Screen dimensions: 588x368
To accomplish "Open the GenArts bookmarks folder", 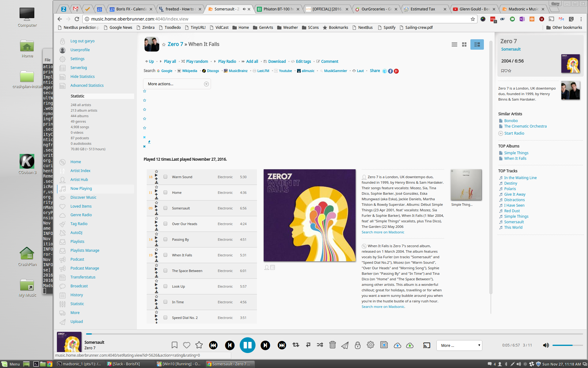I will tap(263, 28).
